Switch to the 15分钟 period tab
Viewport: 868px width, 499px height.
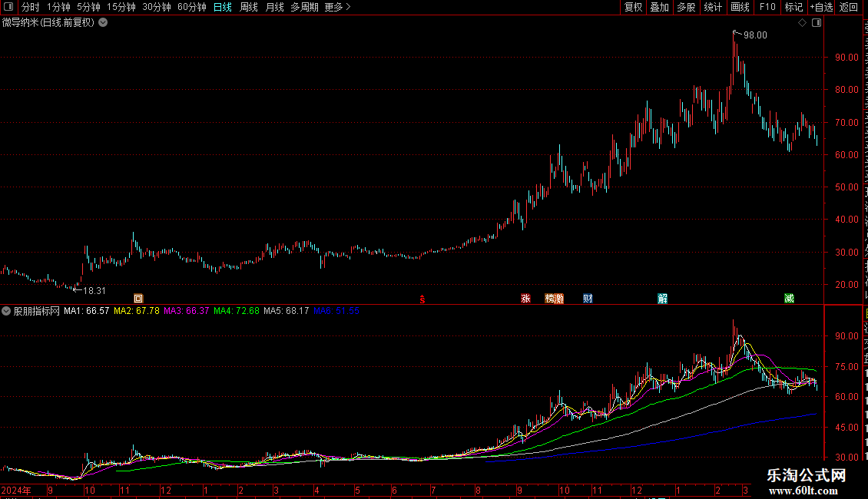click(x=121, y=7)
